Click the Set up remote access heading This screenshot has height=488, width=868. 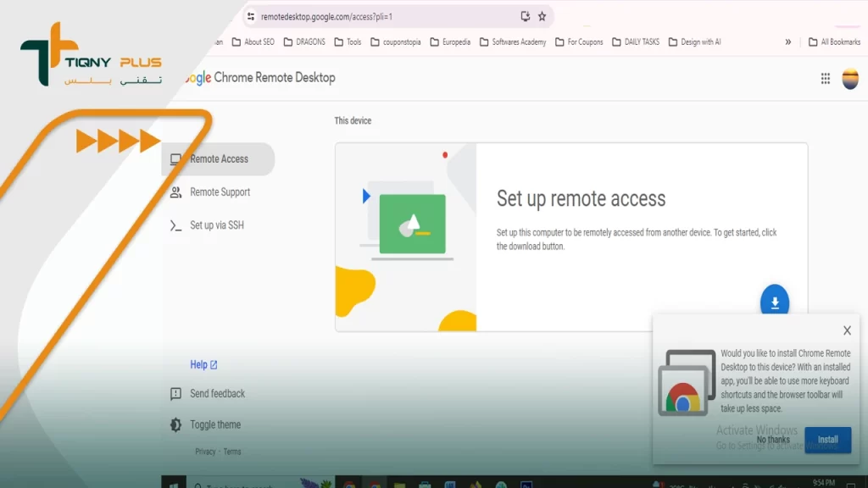[x=581, y=198]
